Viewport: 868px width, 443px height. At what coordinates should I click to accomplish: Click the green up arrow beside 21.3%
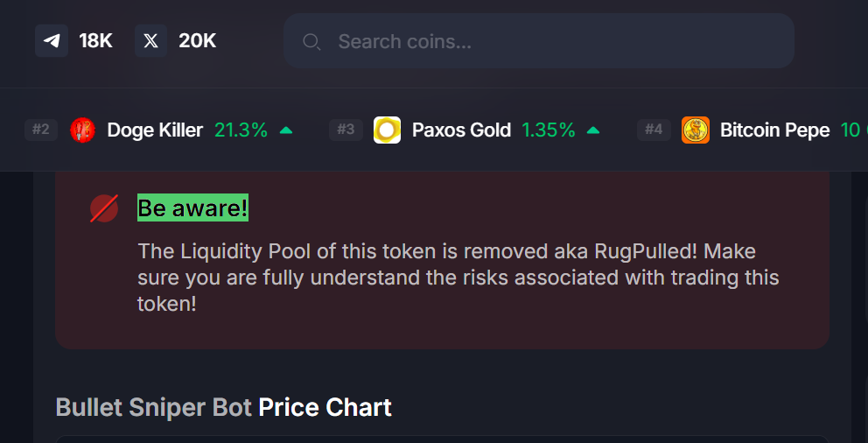[x=285, y=130]
